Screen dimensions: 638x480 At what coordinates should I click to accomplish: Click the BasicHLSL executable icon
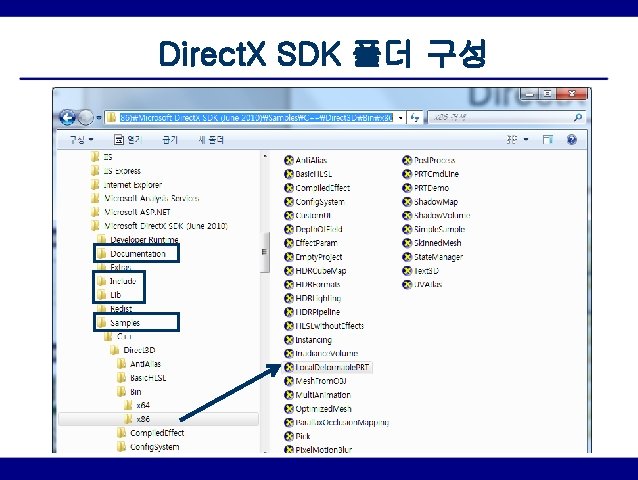(289, 174)
